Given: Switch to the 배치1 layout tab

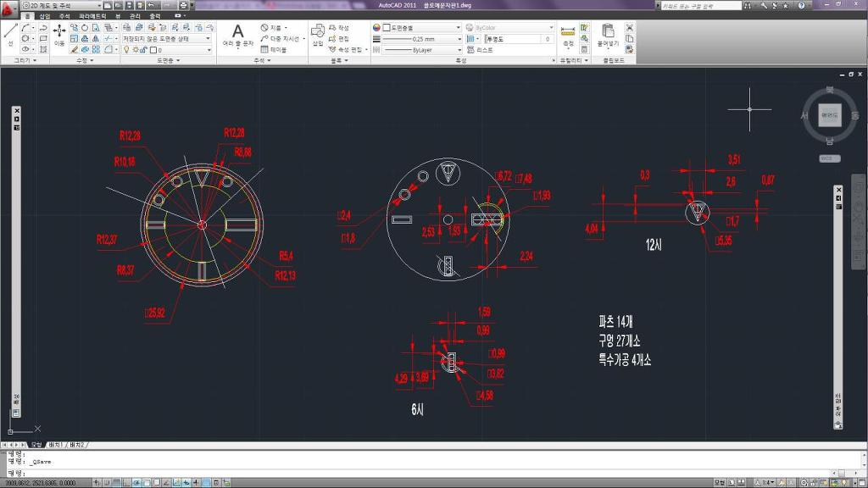Looking at the screenshot, I should coord(56,445).
